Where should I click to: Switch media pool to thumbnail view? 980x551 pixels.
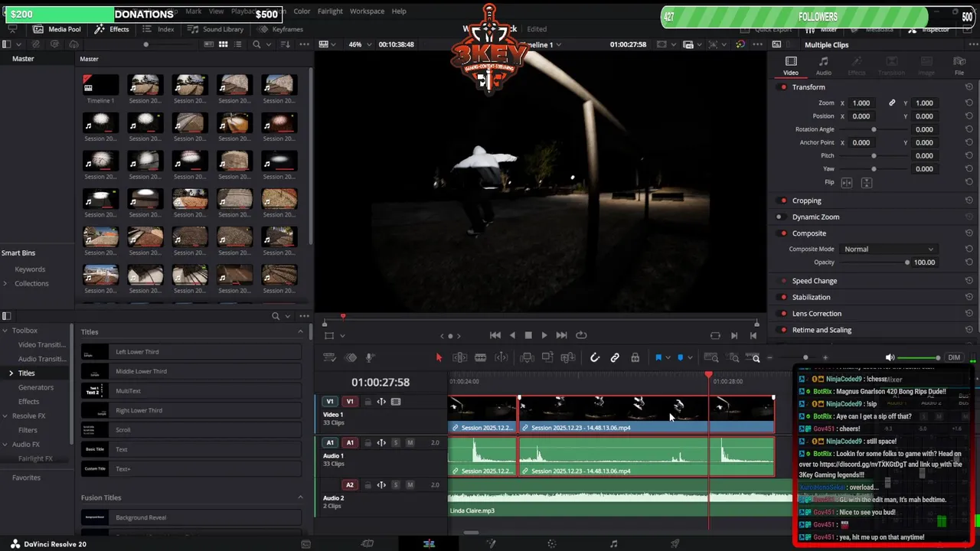(224, 44)
